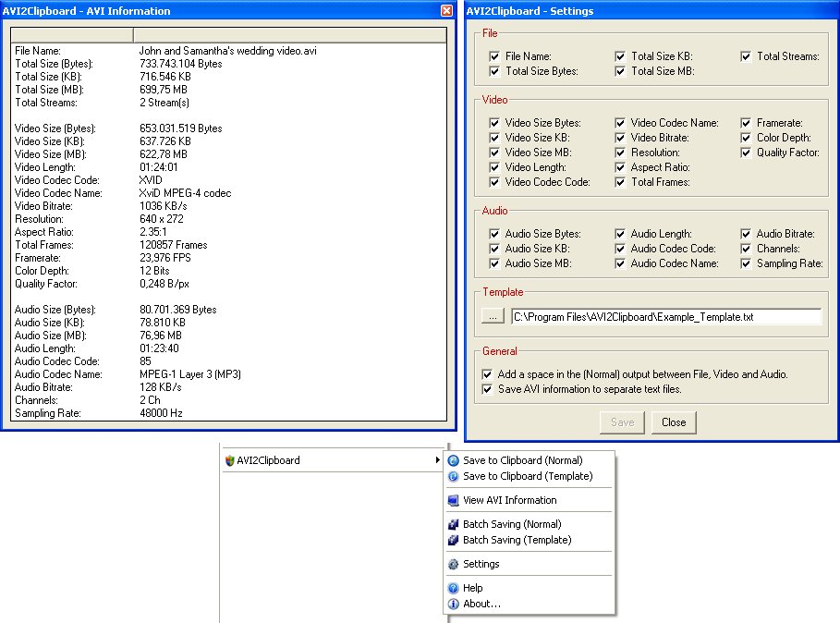Uncheck the Color Depth checkbox

746,138
